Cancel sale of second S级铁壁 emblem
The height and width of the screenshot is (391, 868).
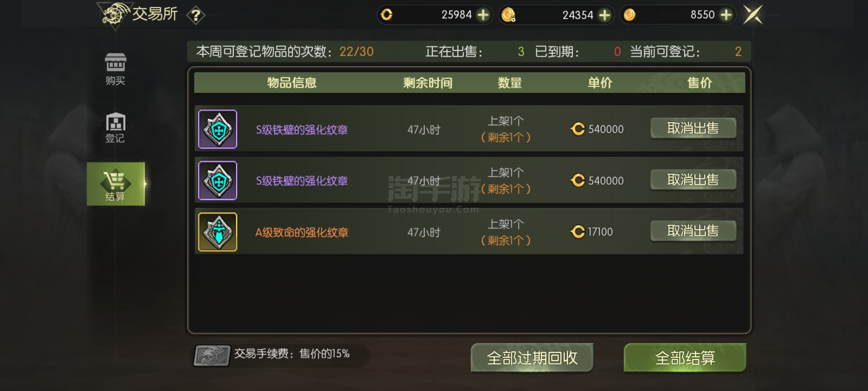pos(693,180)
